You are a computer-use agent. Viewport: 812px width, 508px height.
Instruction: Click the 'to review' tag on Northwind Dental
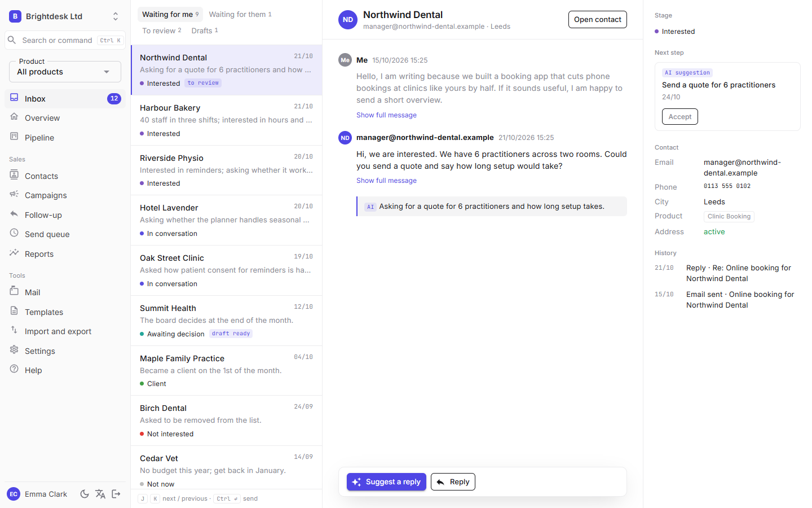[203, 83]
